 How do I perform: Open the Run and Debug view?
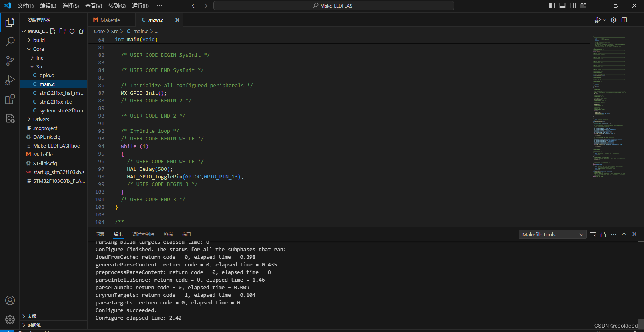(10, 80)
